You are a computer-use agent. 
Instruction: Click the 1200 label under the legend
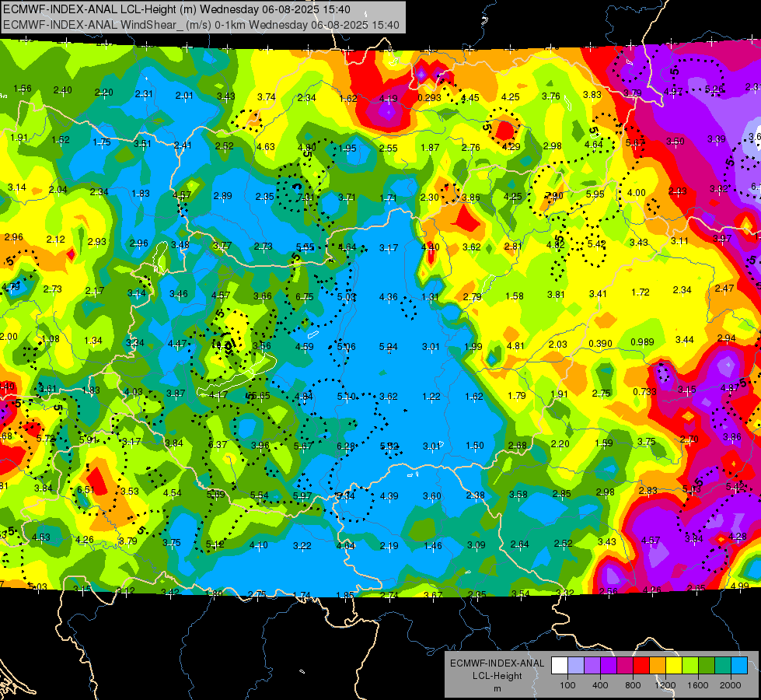point(665,685)
